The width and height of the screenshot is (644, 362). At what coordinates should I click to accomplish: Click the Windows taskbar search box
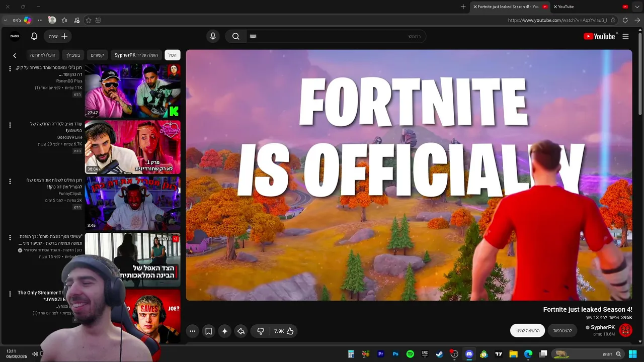coord(588,354)
